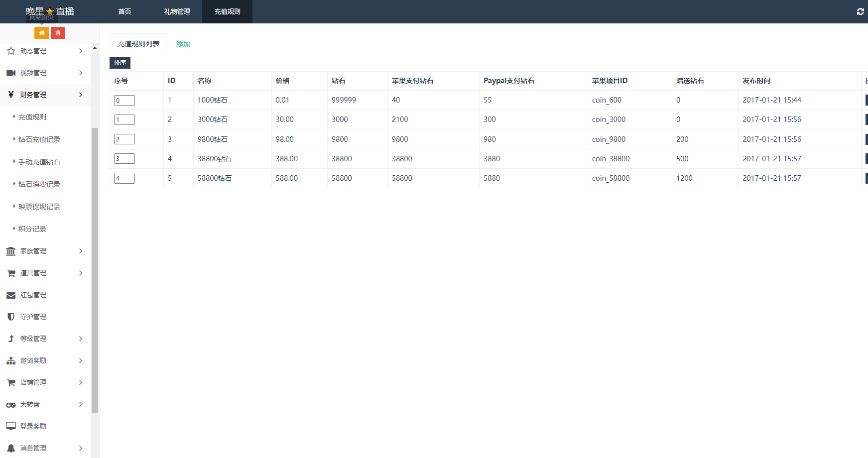Click the envelope icon beside 红包管理
Viewport: 868px width, 458px height.
pyautogui.click(x=11, y=295)
